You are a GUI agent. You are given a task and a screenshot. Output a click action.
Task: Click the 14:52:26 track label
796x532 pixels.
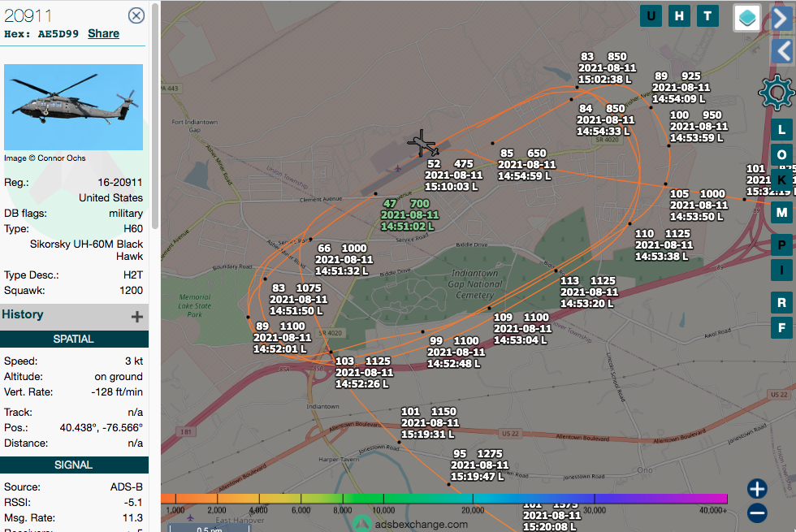[364, 372]
